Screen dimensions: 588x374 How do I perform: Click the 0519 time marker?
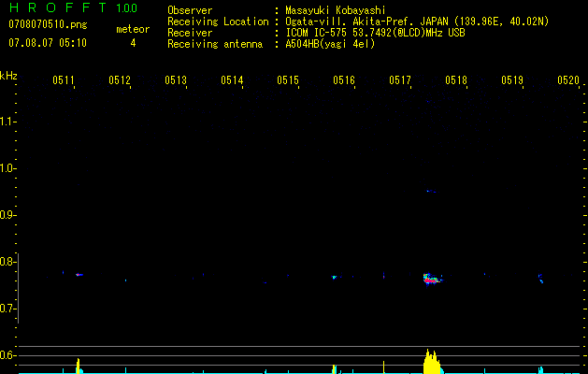coord(512,80)
